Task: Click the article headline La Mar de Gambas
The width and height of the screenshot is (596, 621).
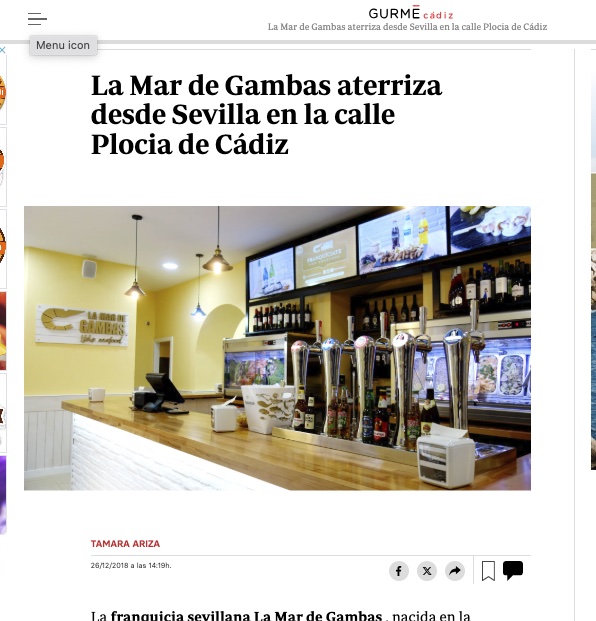Action: click(x=266, y=115)
